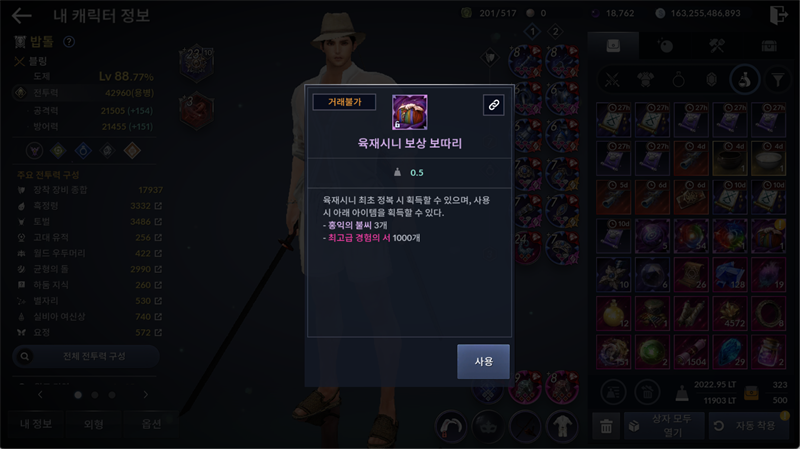Image resolution: width=800 pixels, height=449 pixels.
Task: Select the second page indicator dot
Action: coord(95,395)
